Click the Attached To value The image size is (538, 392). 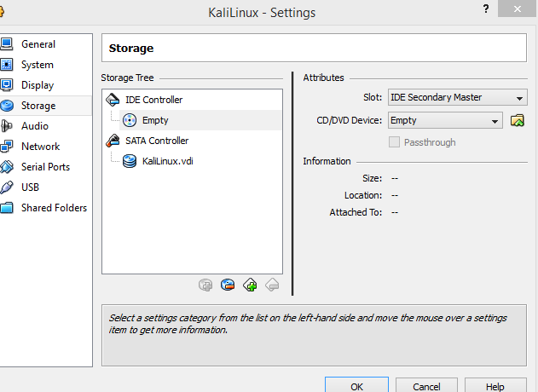click(395, 213)
